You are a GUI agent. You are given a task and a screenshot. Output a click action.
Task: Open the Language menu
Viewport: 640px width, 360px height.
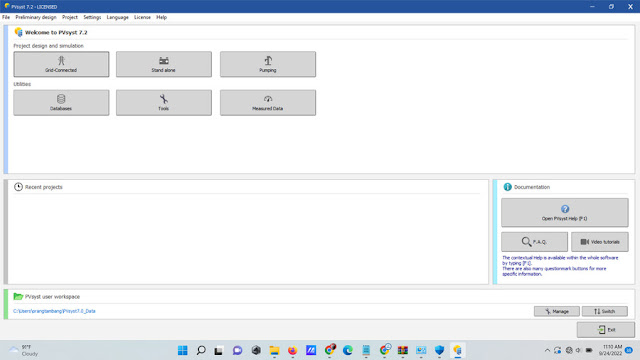tap(118, 17)
